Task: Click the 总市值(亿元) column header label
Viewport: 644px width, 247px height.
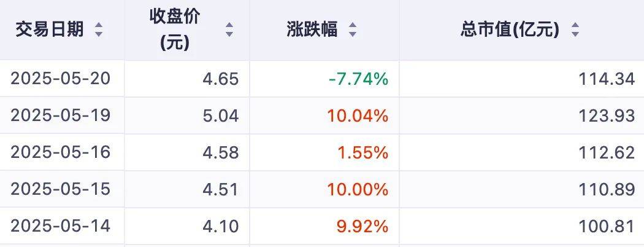Action: click(510, 29)
